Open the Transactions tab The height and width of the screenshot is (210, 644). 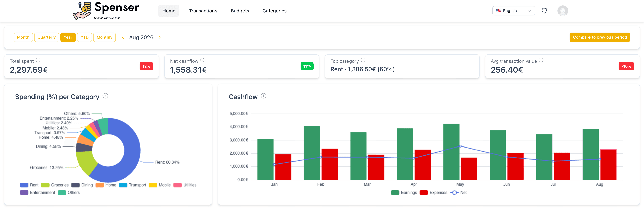pyautogui.click(x=203, y=11)
